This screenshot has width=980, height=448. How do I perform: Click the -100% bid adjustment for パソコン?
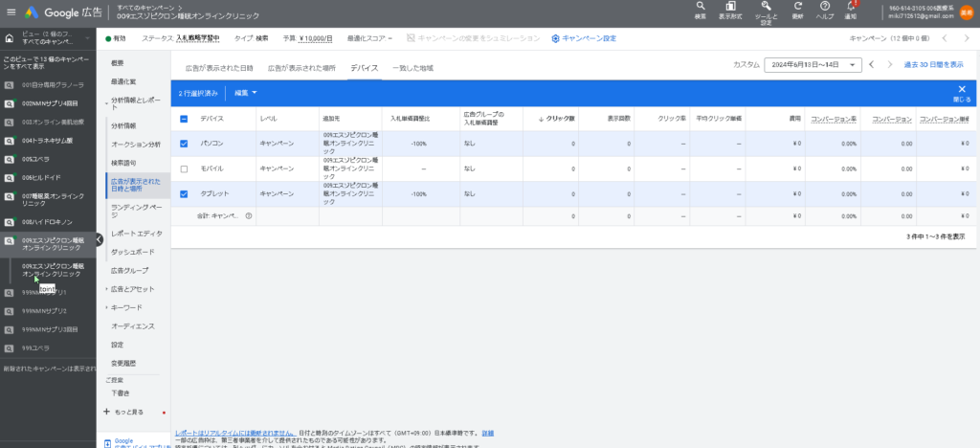tap(418, 144)
